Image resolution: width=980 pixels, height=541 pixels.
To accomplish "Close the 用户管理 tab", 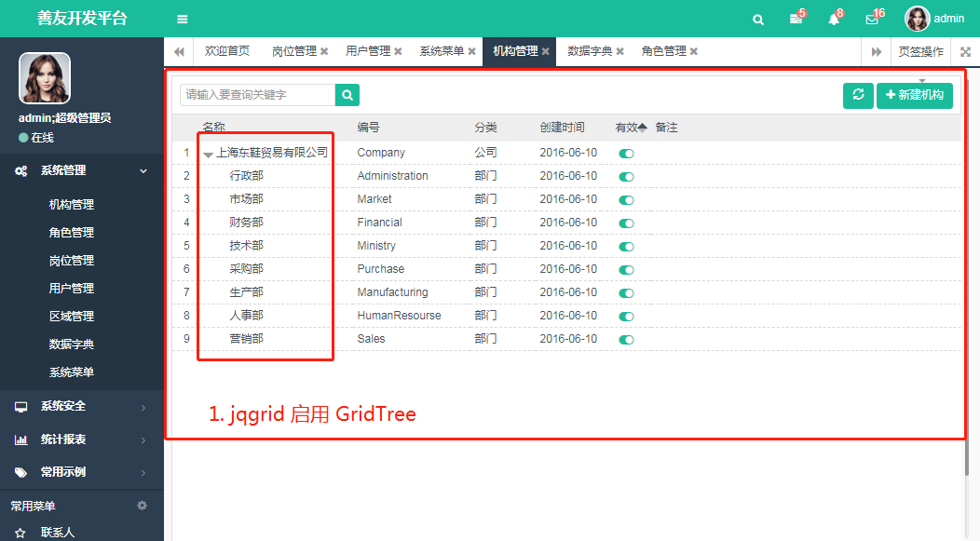I will [x=398, y=51].
